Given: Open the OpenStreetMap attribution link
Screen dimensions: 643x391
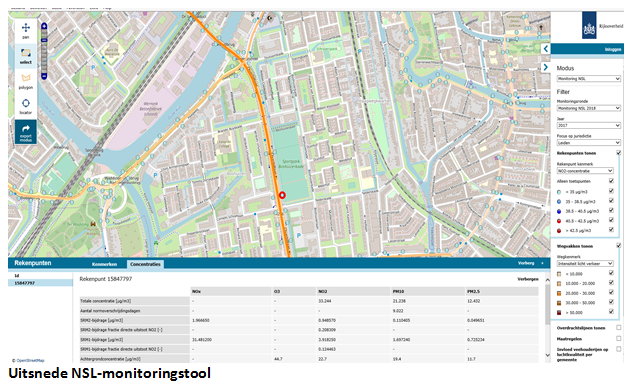Looking at the screenshot, I should click(30, 361).
